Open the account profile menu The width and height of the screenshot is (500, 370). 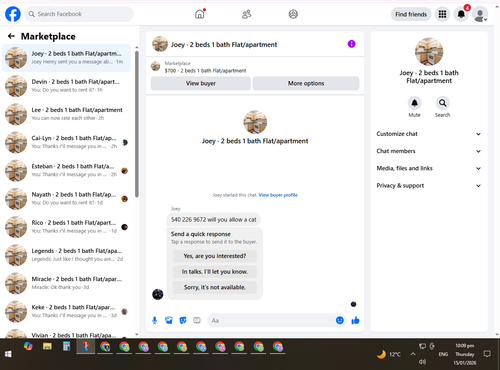(480, 14)
